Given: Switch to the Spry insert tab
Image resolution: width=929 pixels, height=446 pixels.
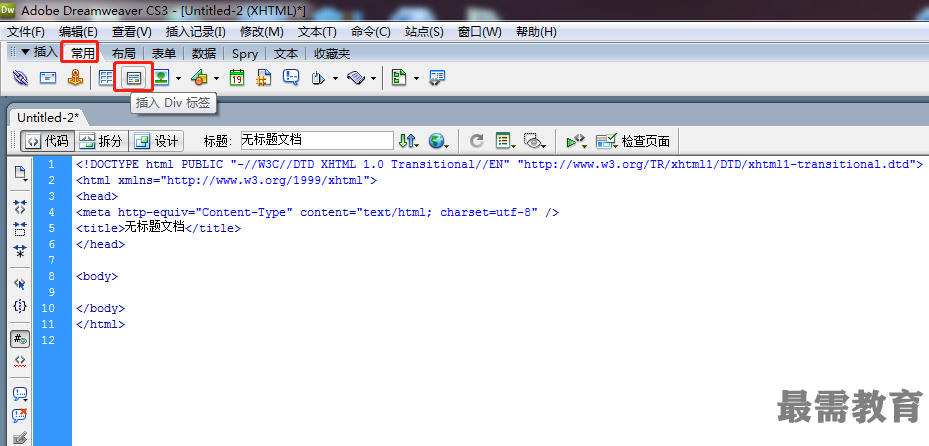Looking at the screenshot, I should (245, 54).
